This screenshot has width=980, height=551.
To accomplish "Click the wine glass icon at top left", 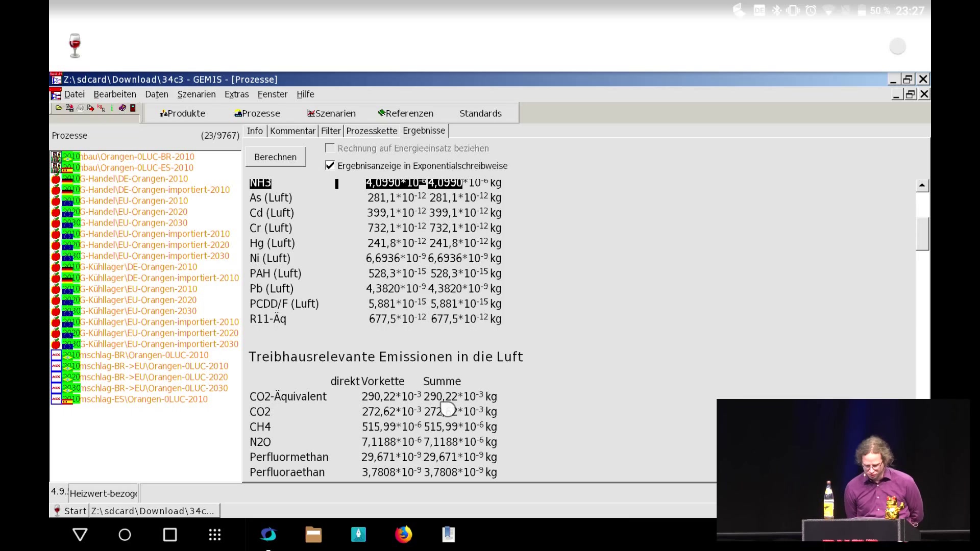I will 75,46.
